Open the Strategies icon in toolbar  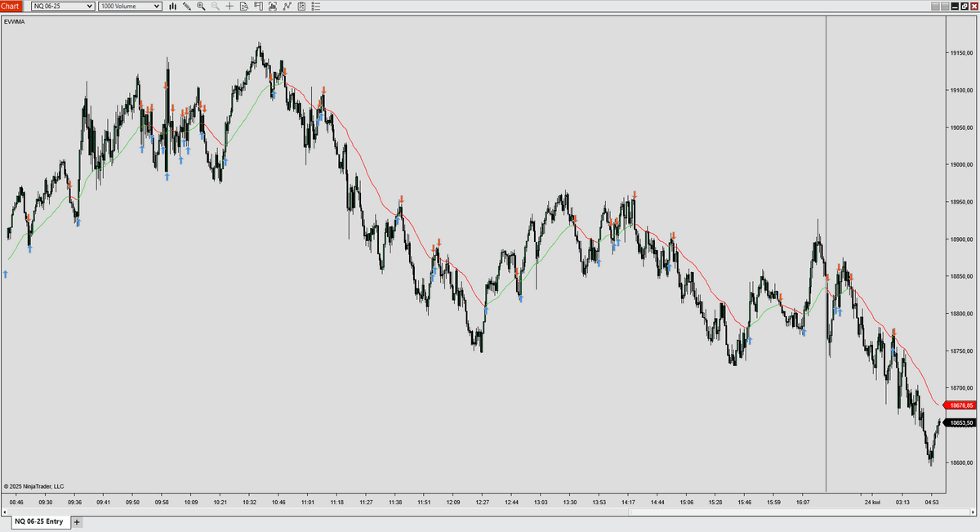coord(287,7)
